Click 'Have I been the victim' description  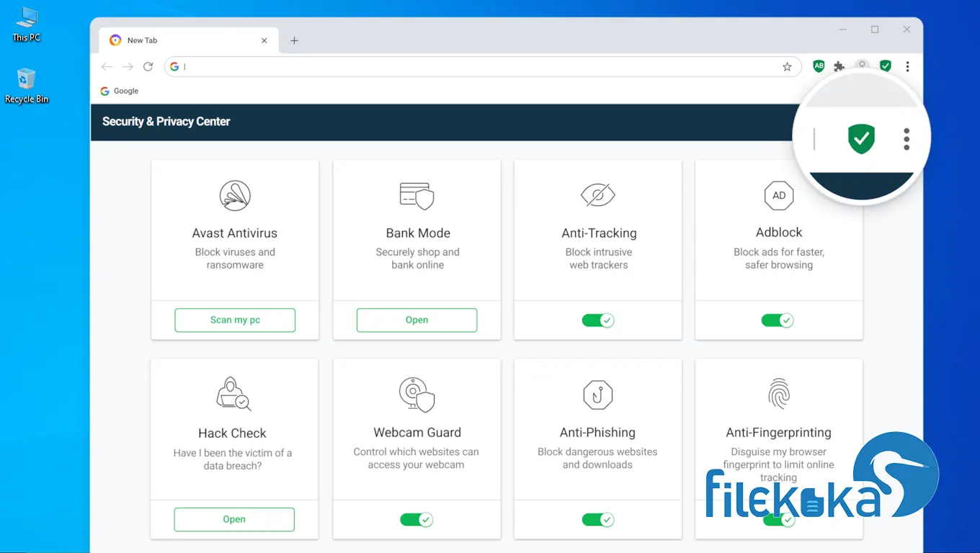[x=233, y=459]
